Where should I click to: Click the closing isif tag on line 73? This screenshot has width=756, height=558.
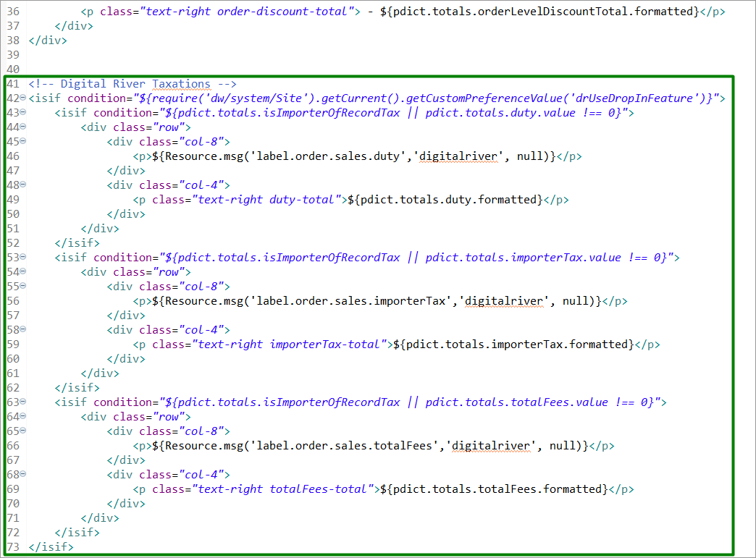[x=51, y=547]
